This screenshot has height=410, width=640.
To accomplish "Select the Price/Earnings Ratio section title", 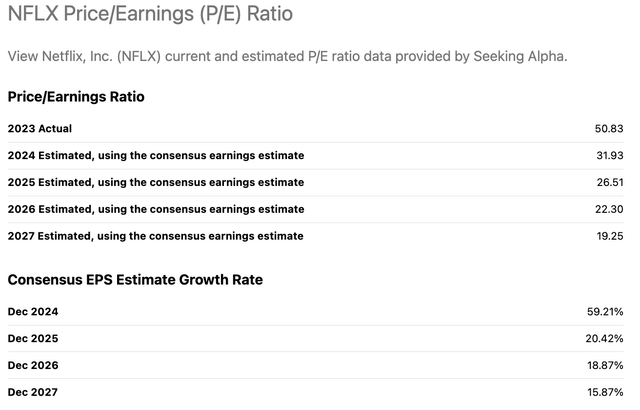I will [x=76, y=97].
